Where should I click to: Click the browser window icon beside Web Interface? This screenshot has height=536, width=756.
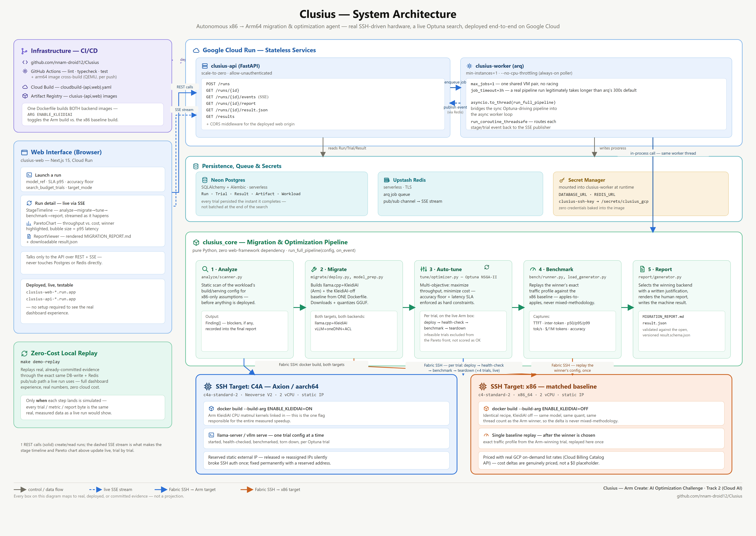tap(24, 153)
